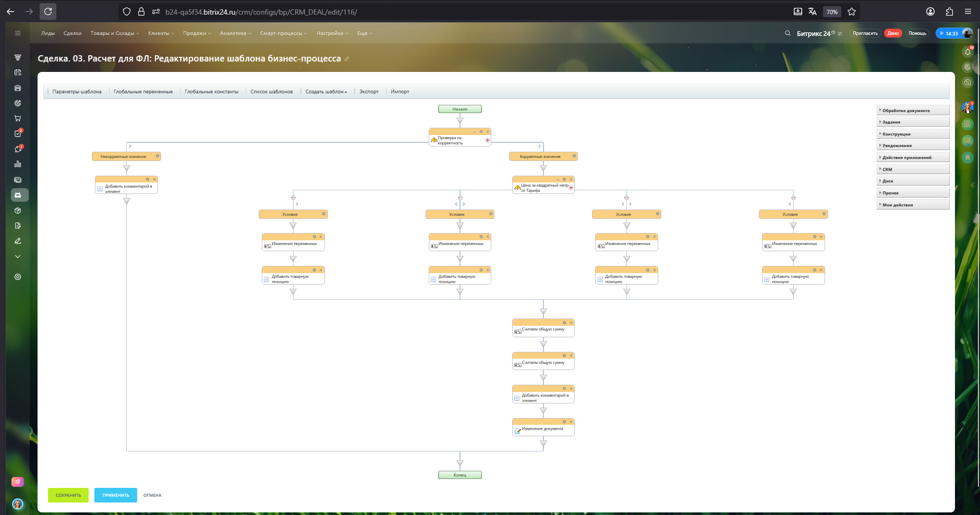Screen dimensions: 980x515
Task: Open settings gear of Изменение документа action
Action: click(x=564, y=422)
